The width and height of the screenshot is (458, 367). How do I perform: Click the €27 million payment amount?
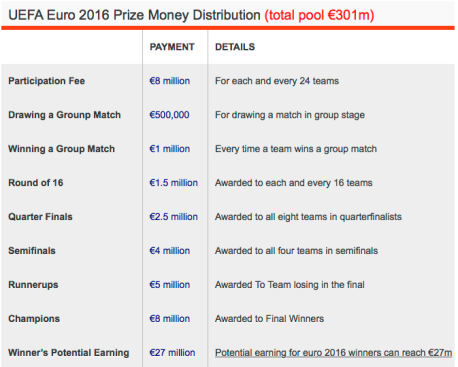click(x=172, y=353)
